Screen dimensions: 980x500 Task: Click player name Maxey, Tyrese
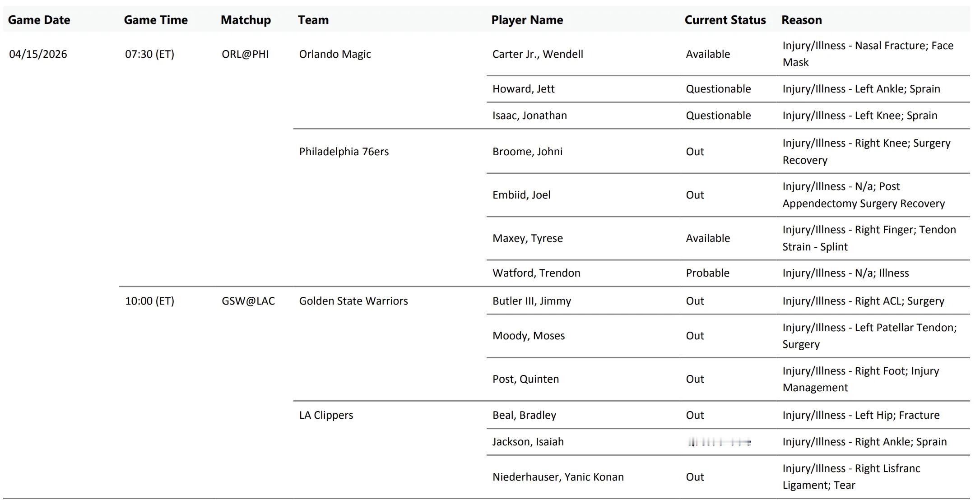click(528, 238)
